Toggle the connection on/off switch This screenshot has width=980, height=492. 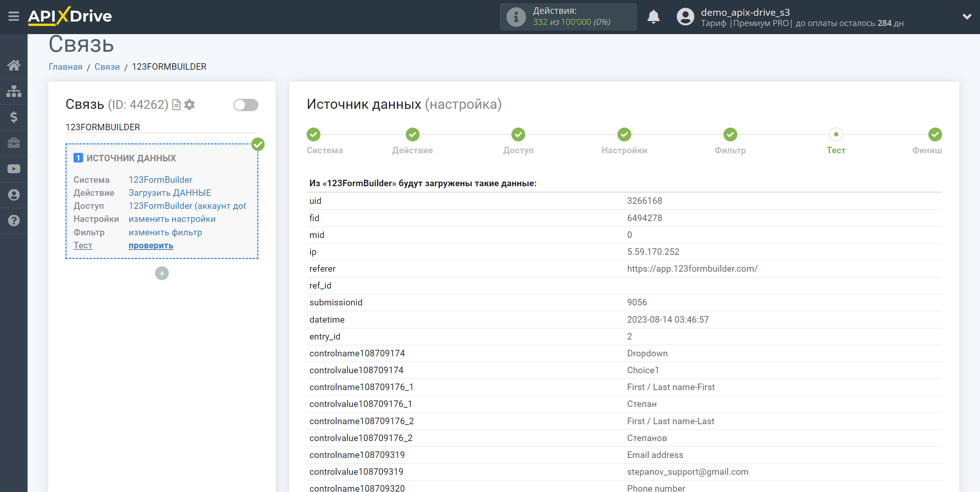[246, 105]
